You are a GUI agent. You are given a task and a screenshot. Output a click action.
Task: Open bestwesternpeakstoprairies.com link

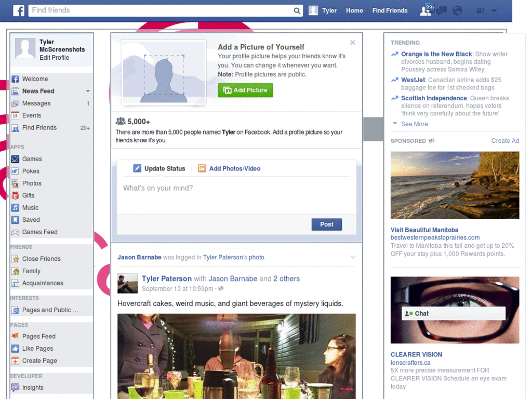click(x=435, y=238)
